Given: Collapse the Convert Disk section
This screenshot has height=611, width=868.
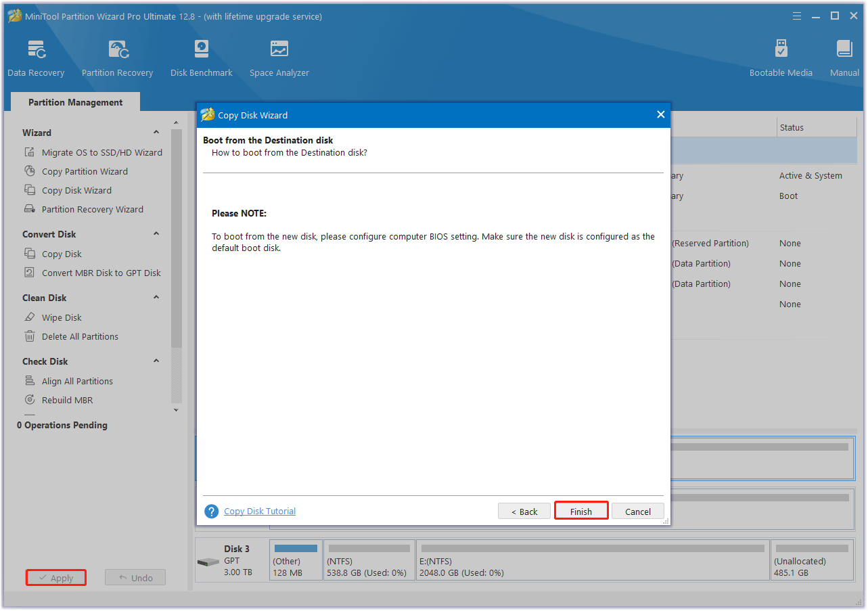Looking at the screenshot, I should click(156, 234).
